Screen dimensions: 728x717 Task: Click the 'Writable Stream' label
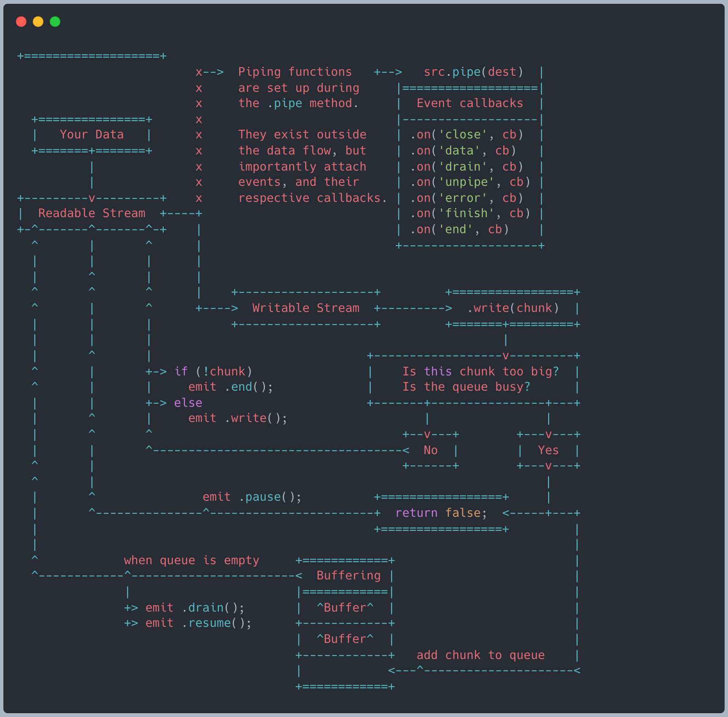click(306, 308)
